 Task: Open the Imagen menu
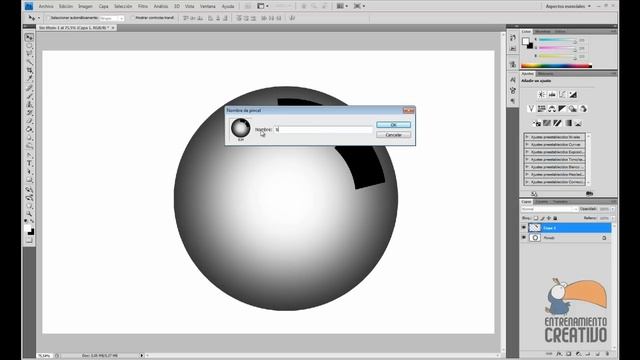(x=85, y=7)
